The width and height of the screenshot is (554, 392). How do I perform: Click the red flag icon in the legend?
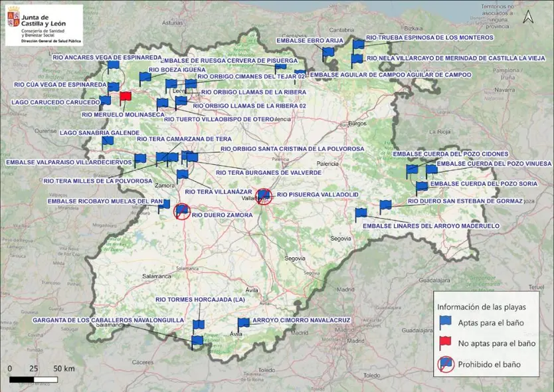point(445,343)
